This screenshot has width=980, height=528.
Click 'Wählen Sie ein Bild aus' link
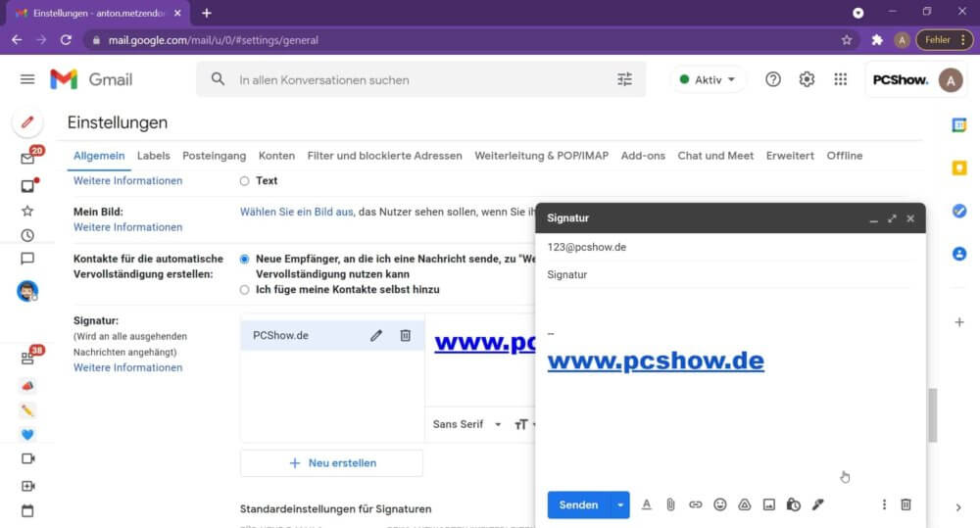click(296, 212)
